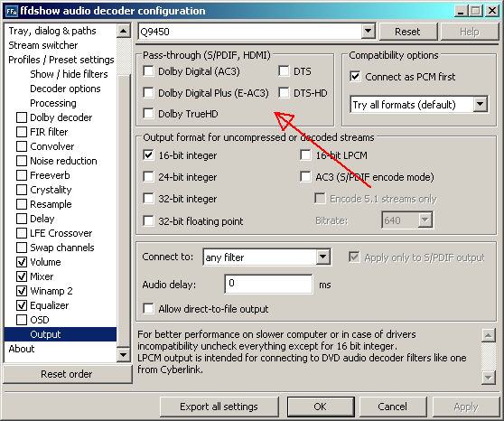Enable the Equalizer filter checkbox

(x=22, y=305)
